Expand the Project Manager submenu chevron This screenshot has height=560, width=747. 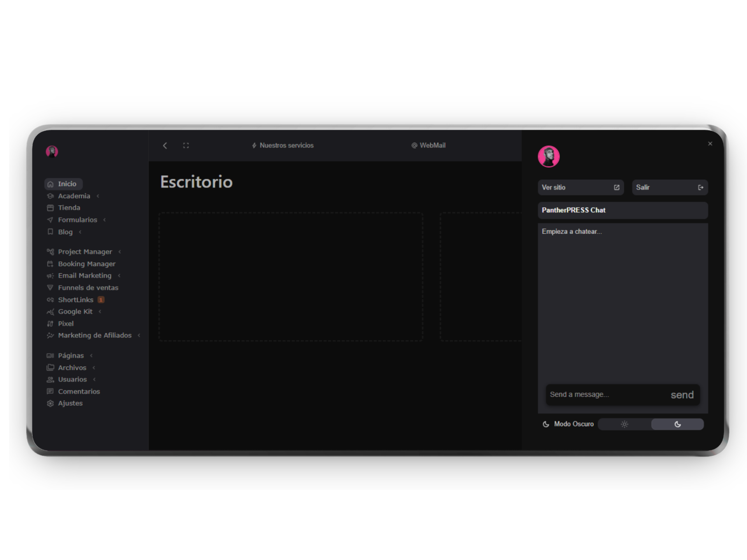(x=120, y=252)
